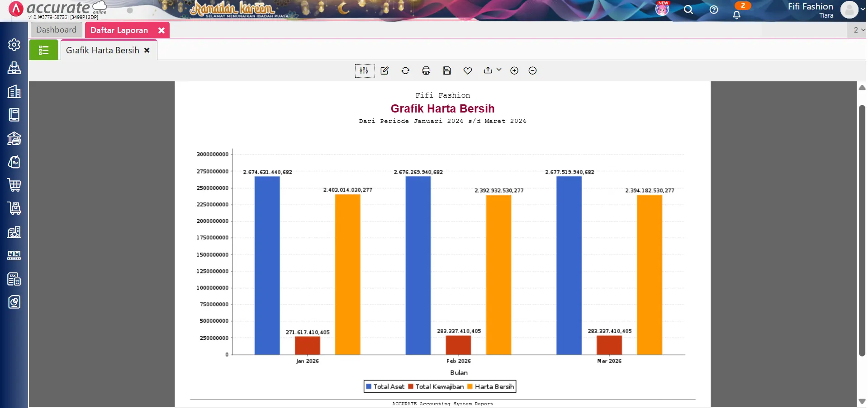Open the page number dropdown showing 2
This screenshot has width=868, height=408.
point(857,30)
